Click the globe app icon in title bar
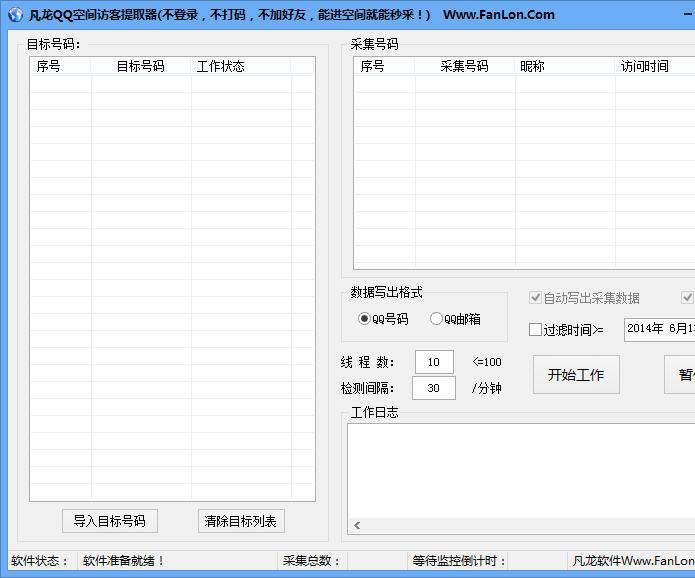Image resolution: width=695 pixels, height=578 pixels. coord(15,15)
